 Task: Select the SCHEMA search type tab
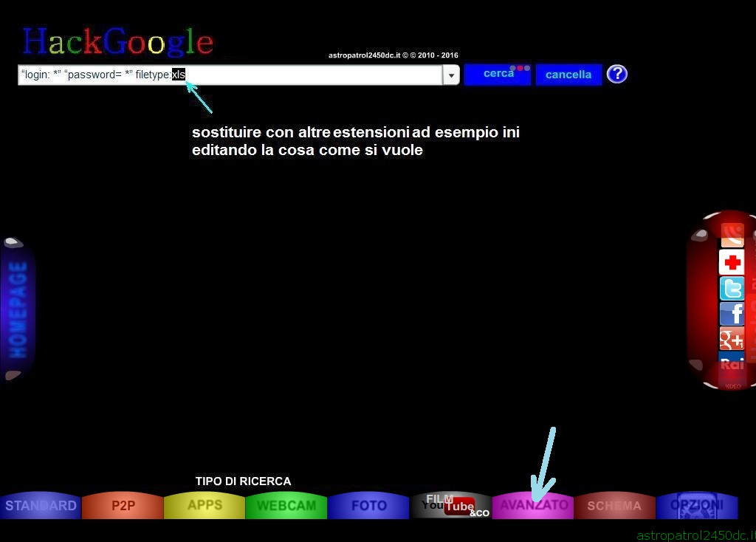tap(614, 505)
